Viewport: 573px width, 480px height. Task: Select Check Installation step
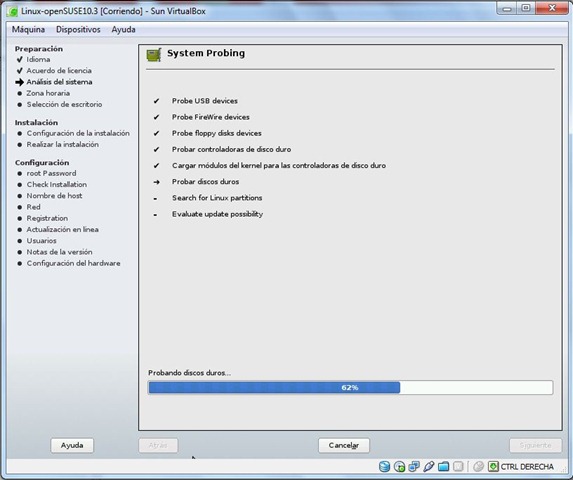(57, 184)
